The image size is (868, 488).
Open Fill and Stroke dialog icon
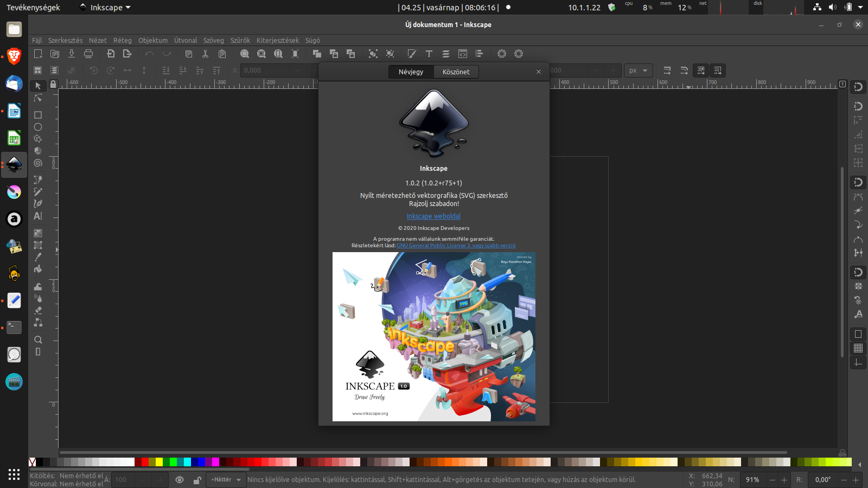tap(412, 54)
